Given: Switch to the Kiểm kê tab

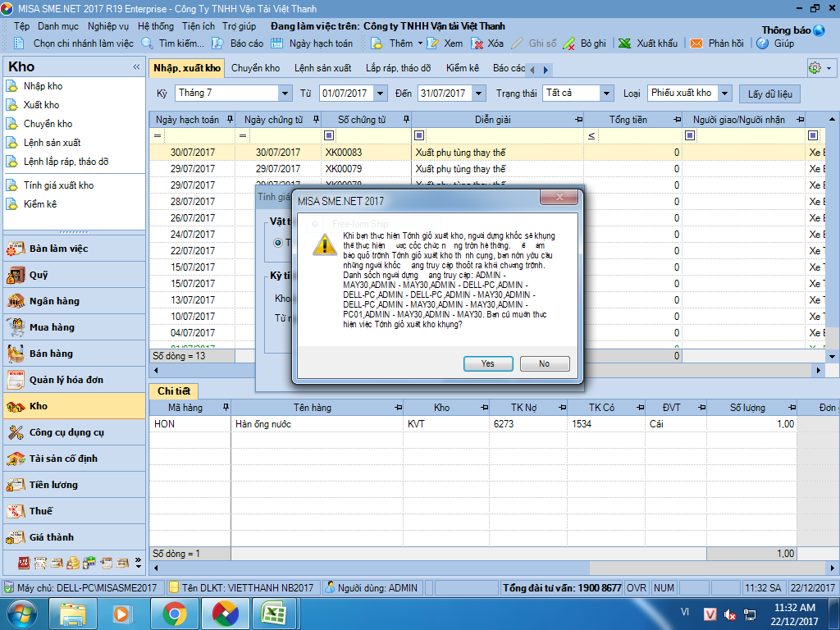Looking at the screenshot, I should coord(463,68).
